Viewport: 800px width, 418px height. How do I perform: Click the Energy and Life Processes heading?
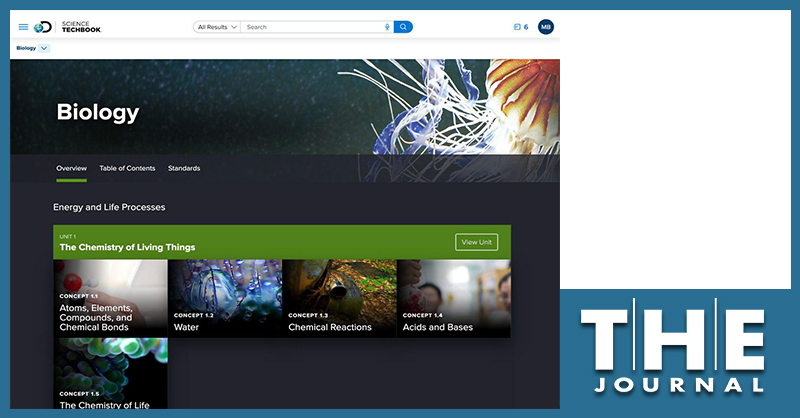coord(109,207)
